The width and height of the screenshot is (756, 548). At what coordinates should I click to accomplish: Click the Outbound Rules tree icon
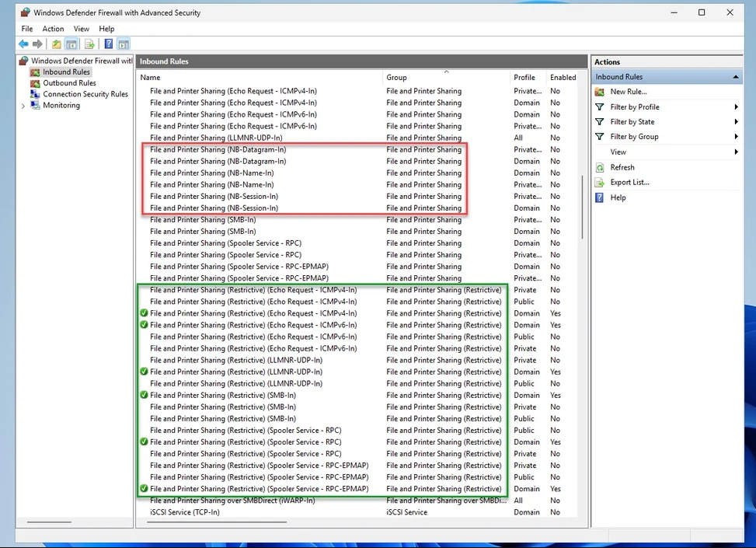[x=35, y=83]
